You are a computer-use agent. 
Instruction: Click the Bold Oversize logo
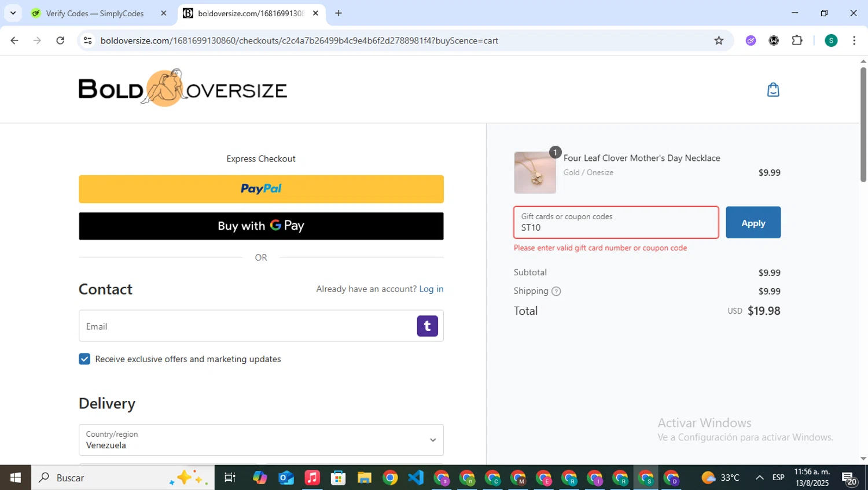[183, 88]
